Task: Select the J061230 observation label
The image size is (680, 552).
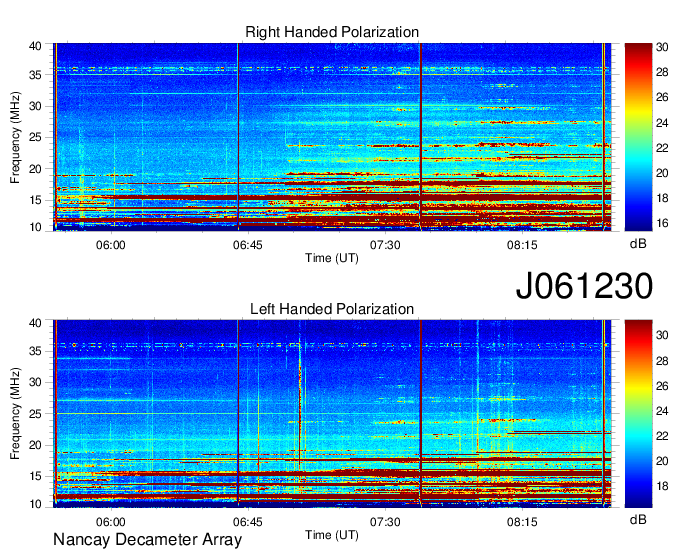Action: pyautogui.click(x=584, y=285)
